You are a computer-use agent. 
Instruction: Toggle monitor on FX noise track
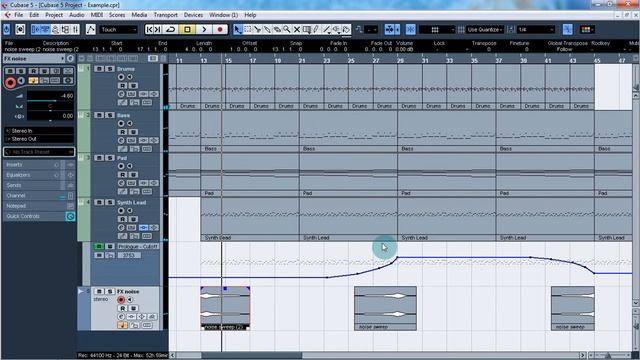point(130,300)
